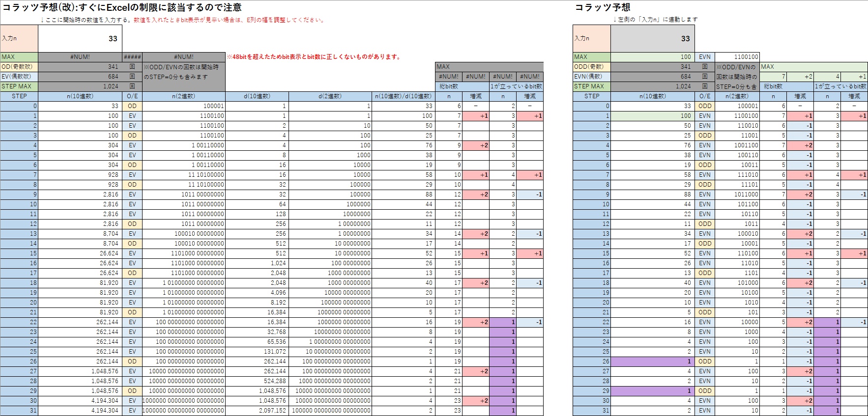Select the purple n value 1 at STEP 29, right table
868x416 pixels.
coord(653,391)
